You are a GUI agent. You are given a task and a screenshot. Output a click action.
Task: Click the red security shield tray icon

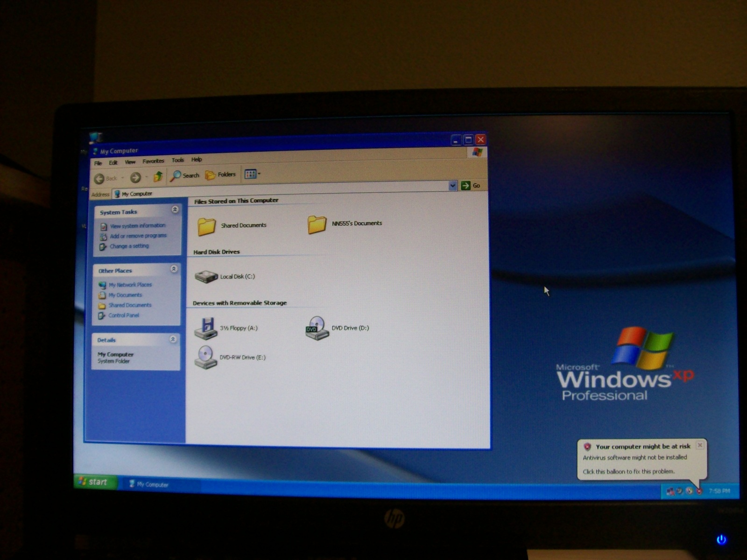pos(699,491)
